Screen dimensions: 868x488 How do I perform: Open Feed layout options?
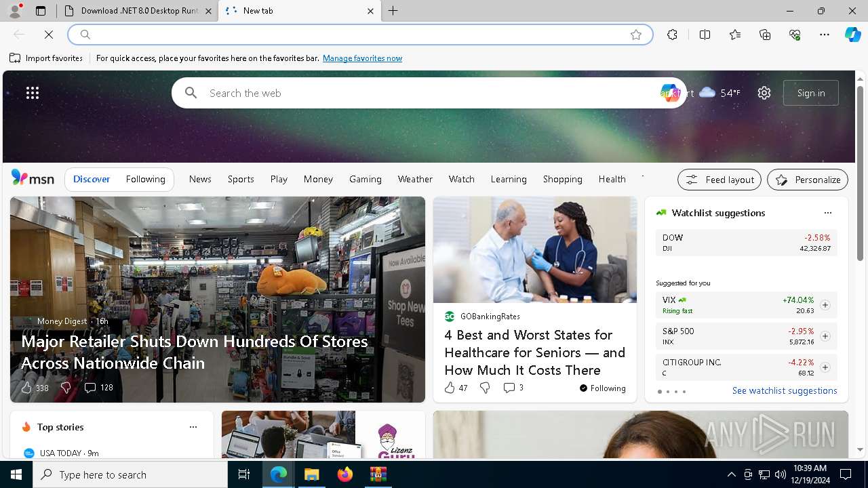pos(719,180)
